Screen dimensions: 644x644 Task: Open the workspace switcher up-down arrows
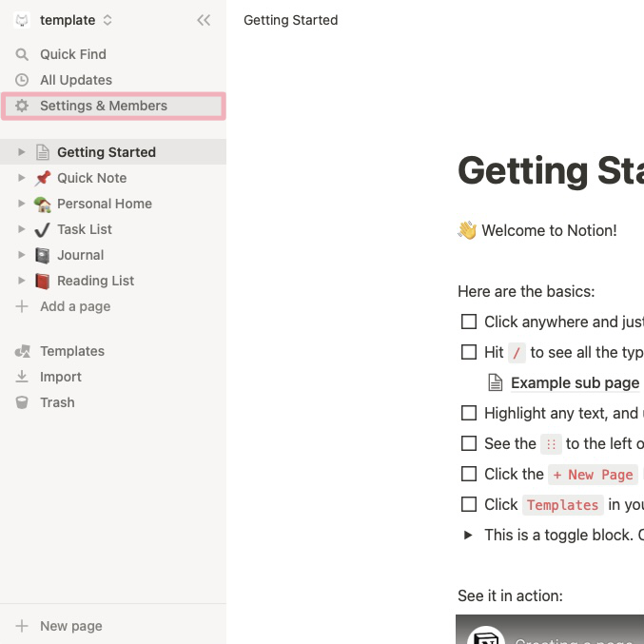(107, 20)
